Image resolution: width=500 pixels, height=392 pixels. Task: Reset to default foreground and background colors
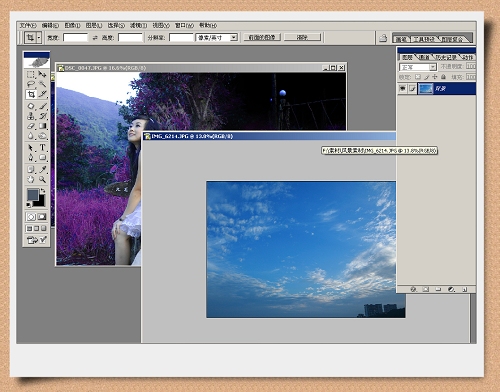pos(29,204)
